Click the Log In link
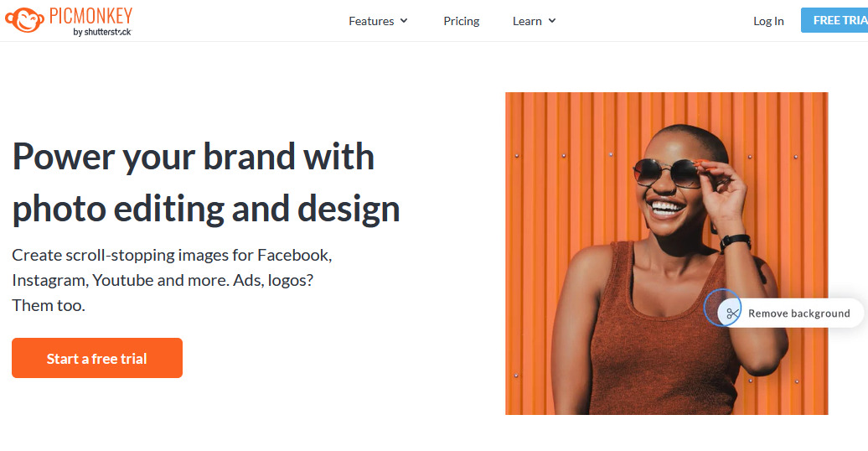The height and width of the screenshot is (451, 868). (x=768, y=21)
